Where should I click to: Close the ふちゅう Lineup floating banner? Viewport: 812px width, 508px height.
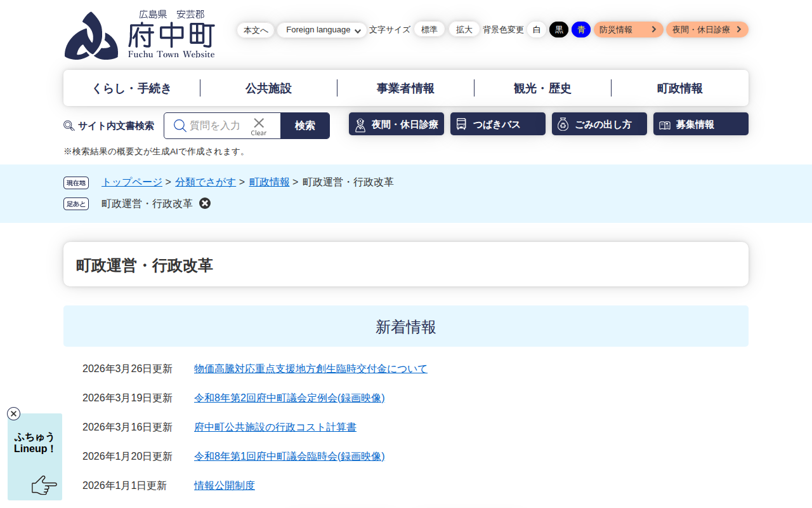(13, 414)
